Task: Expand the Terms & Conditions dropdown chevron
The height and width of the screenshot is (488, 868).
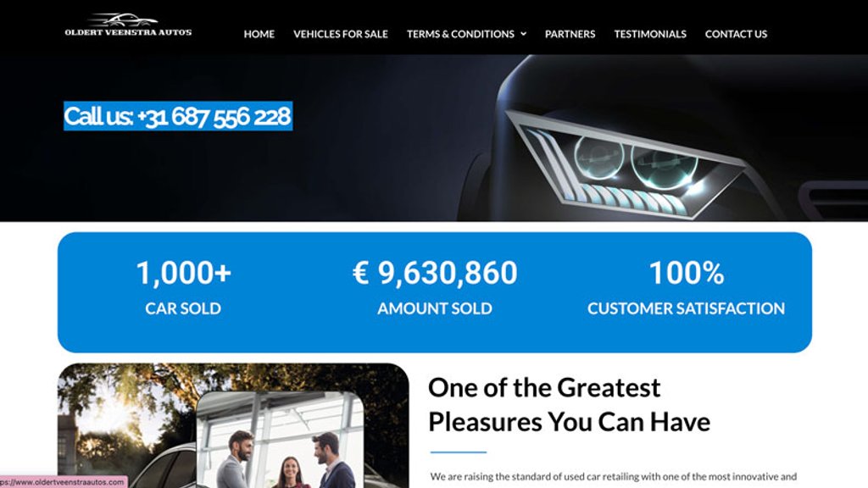Action: pos(523,34)
